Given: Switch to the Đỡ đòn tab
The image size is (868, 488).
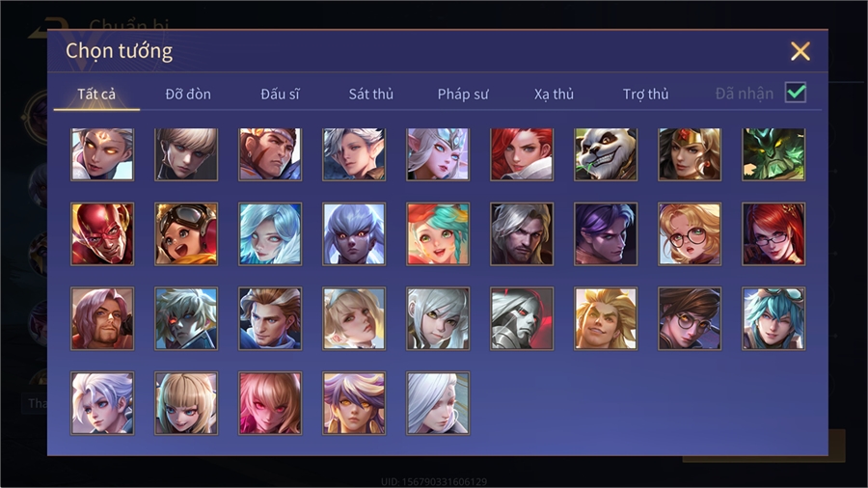Looking at the screenshot, I should (188, 95).
